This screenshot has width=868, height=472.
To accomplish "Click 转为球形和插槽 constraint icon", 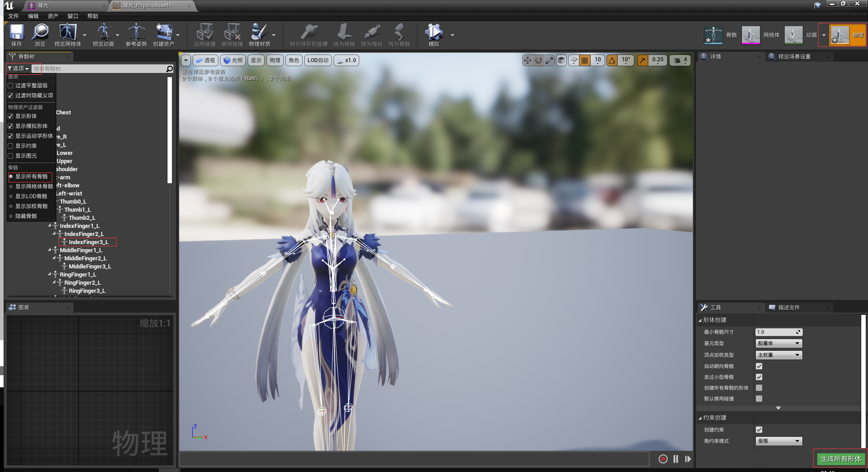I will pyautogui.click(x=309, y=35).
